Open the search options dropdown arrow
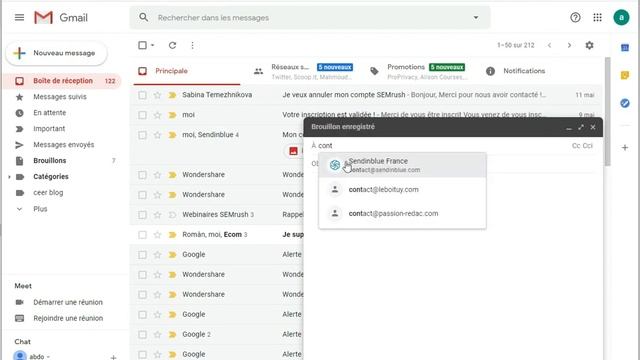640x360 pixels. 476,18
